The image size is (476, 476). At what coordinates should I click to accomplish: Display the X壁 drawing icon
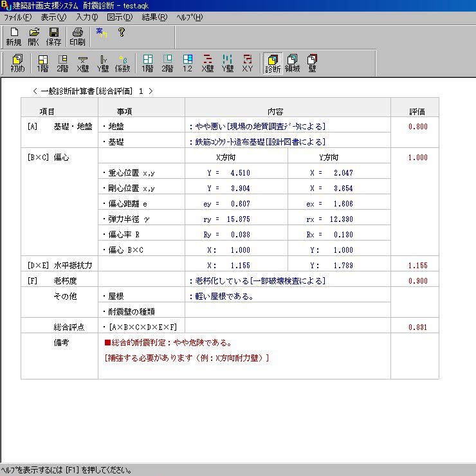pyautogui.click(x=208, y=63)
